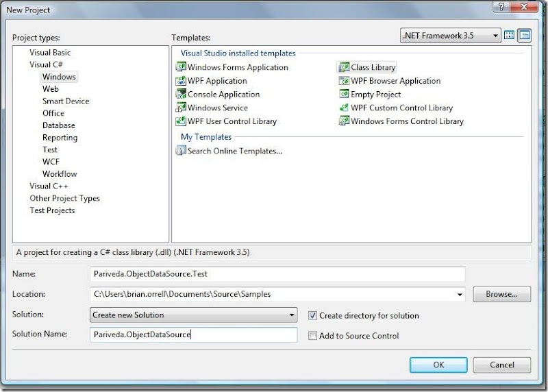548x392 pixels.
Task: Click the Console Application label
Action: 224,95
